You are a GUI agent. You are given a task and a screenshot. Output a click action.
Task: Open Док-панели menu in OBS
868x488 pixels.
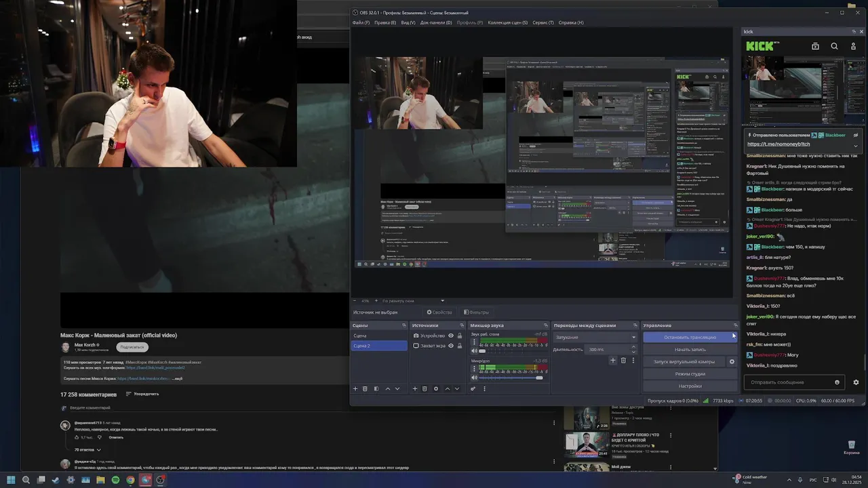coord(436,22)
